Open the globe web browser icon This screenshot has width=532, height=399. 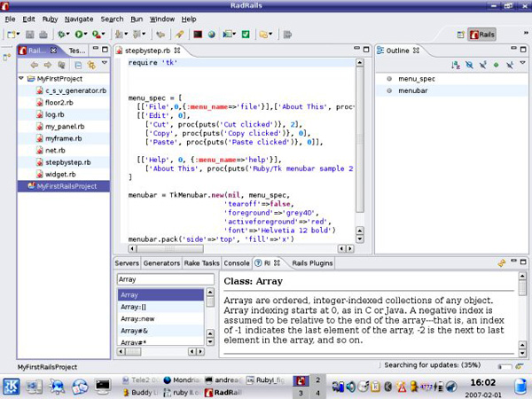click(x=212, y=35)
